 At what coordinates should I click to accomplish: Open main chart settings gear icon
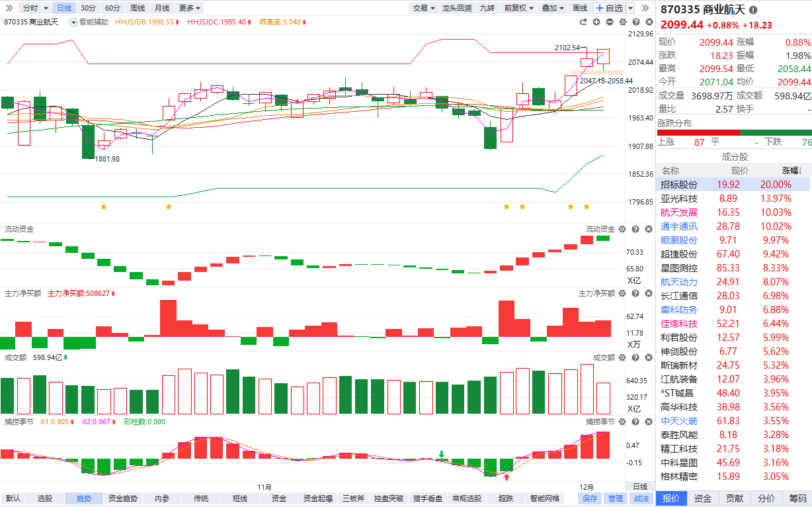[x=622, y=22]
